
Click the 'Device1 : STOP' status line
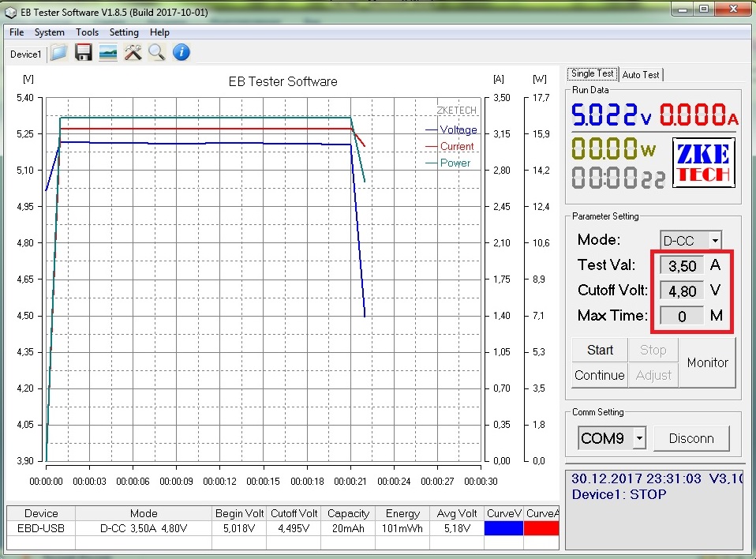(619, 494)
